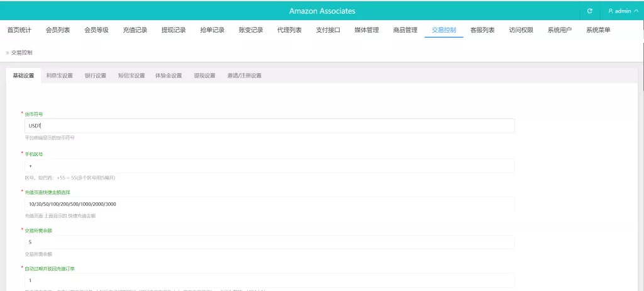Switch to 邀请/注册设置 tab

pos(244,76)
